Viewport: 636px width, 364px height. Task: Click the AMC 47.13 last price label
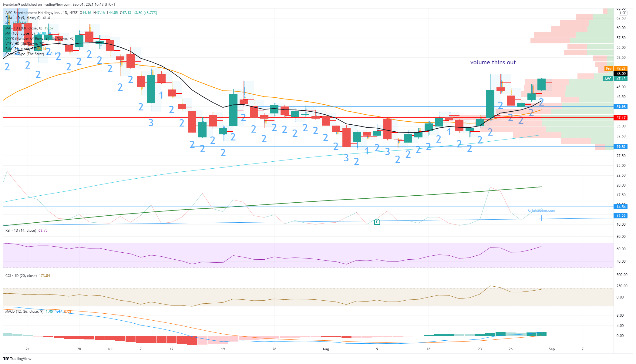click(x=616, y=79)
